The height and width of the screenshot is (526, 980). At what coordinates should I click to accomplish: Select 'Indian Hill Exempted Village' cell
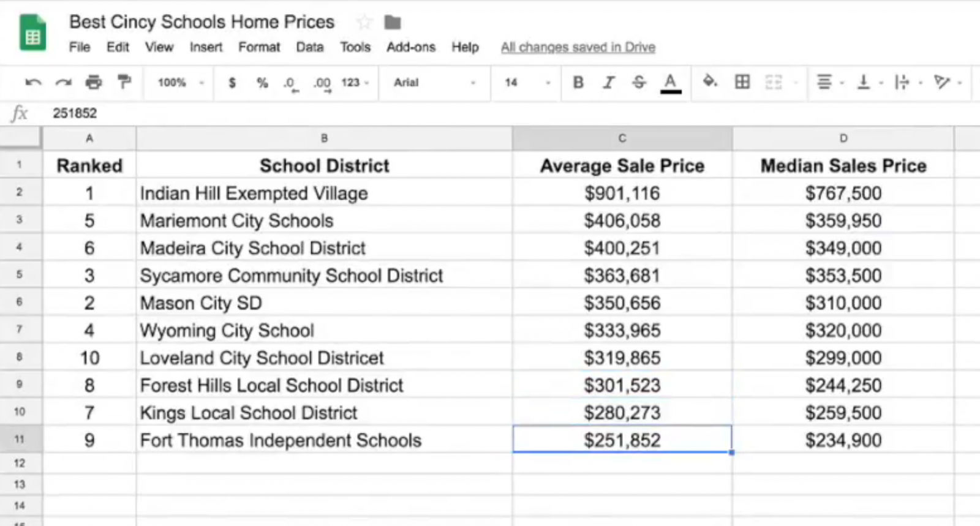324,193
